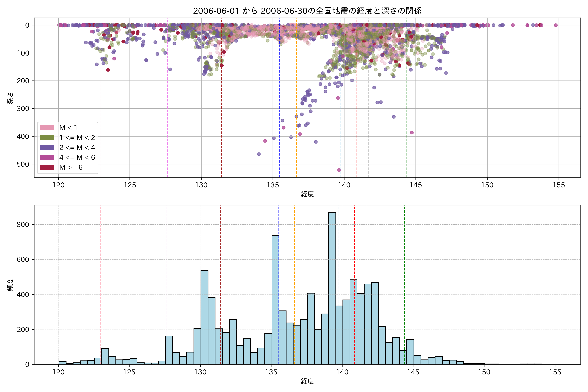Click the chart title text at top
This screenshot has width=588, height=392.
point(307,11)
